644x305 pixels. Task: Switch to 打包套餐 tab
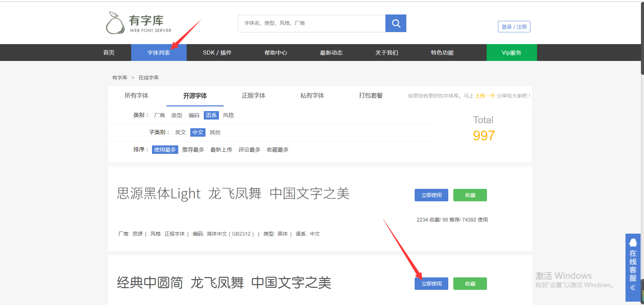[x=371, y=96]
